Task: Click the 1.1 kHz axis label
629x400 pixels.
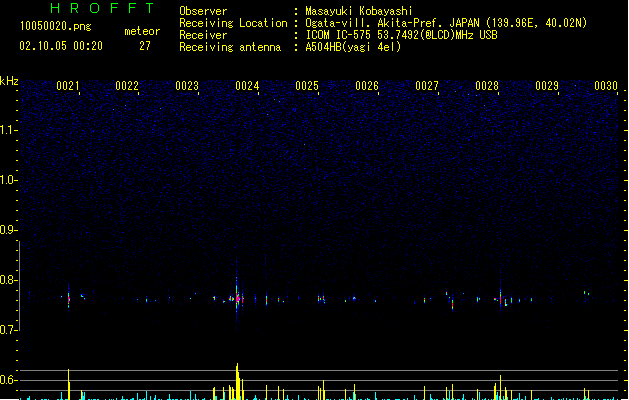Action: tap(8, 130)
